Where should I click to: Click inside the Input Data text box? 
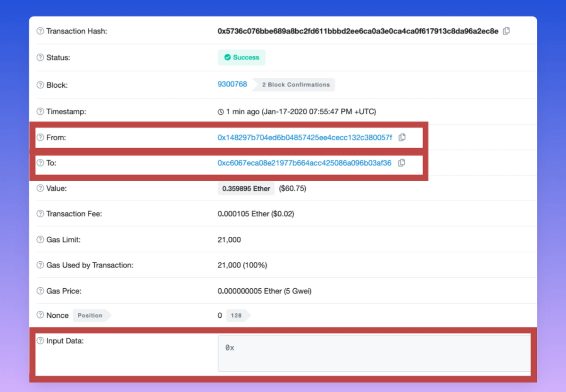(x=373, y=353)
